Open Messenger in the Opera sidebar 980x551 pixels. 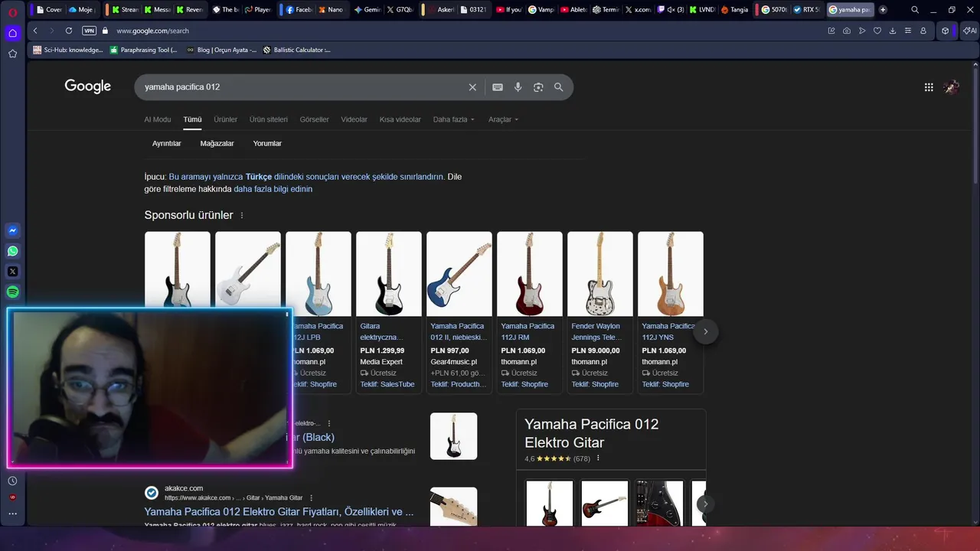(x=12, y=230)
